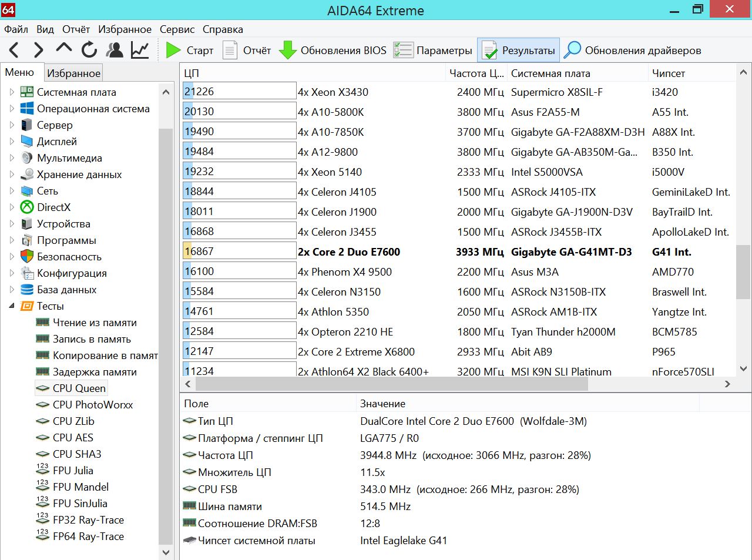This screenshot has height=560, width=752.
Task: Expand the DirectX tree node
Action: 12,207
